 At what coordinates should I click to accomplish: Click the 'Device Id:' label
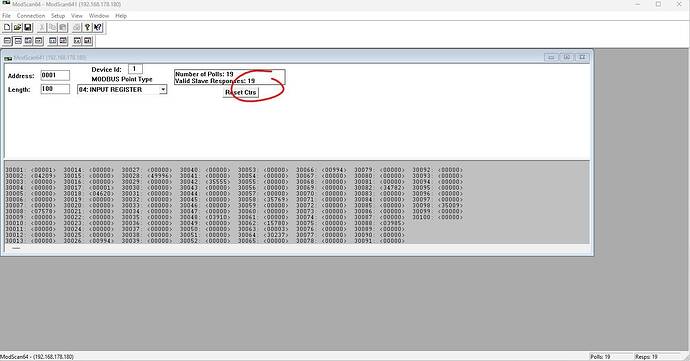pos(106,70)
